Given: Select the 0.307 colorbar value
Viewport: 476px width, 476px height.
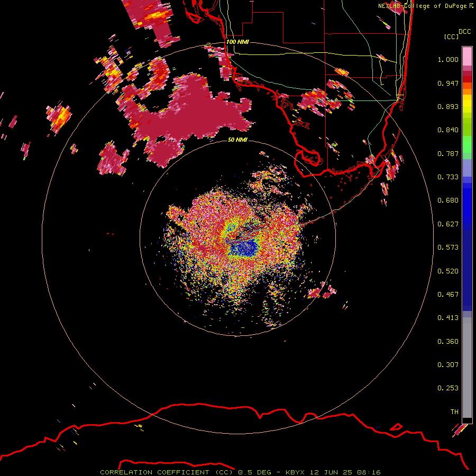Looking at the screenshot, I should (x=448, y=365).
